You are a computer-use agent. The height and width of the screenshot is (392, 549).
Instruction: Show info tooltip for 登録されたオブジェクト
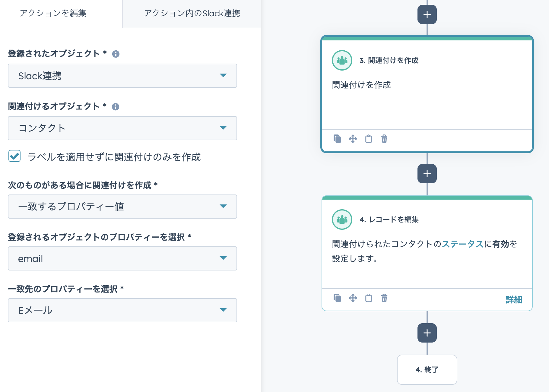pyautogui.click(x=116, y=54)
